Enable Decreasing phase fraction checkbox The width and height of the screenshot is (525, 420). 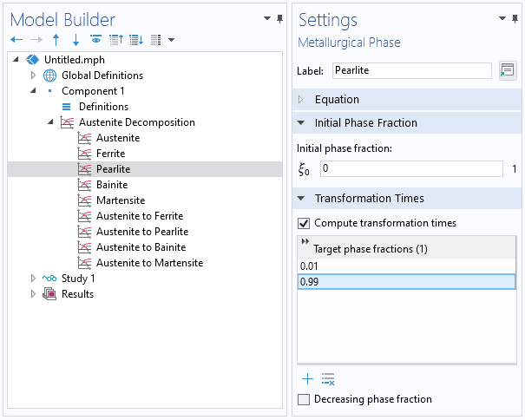304,399
